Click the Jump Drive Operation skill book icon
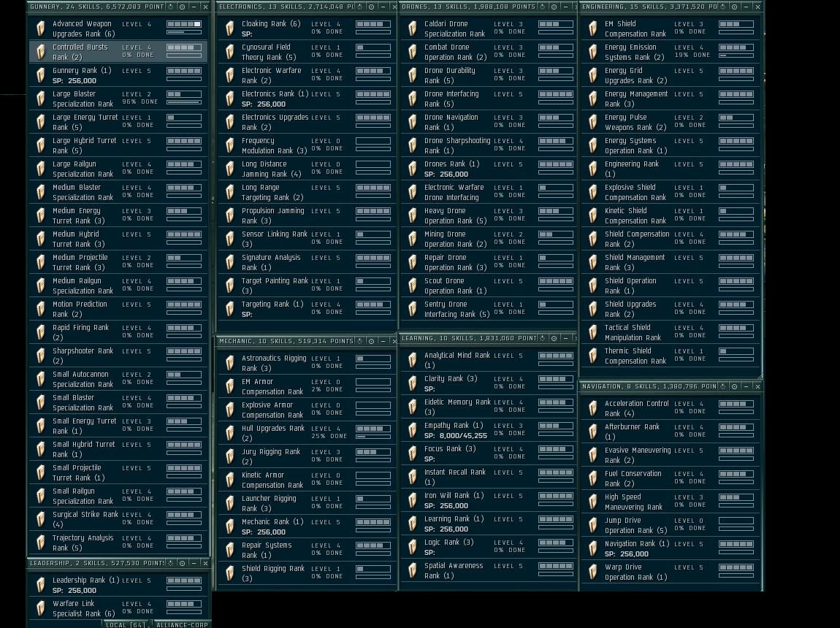Viewport: 840px width, 628px height. click(x=593, y=524)
